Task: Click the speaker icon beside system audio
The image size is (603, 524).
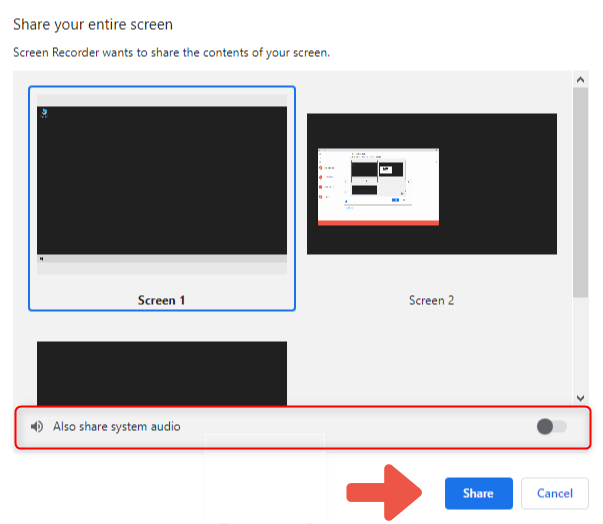Action: click(x=37, y=427)
